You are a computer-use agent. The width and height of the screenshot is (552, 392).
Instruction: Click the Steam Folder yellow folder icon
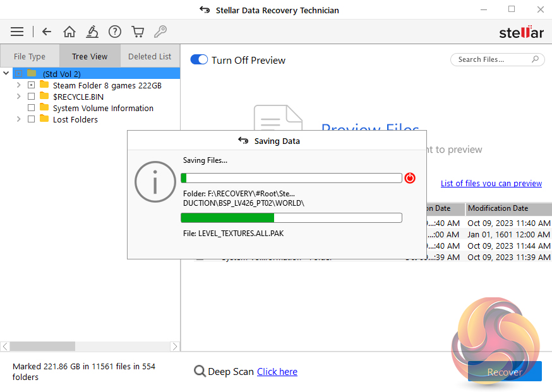[x=44, y=85]
